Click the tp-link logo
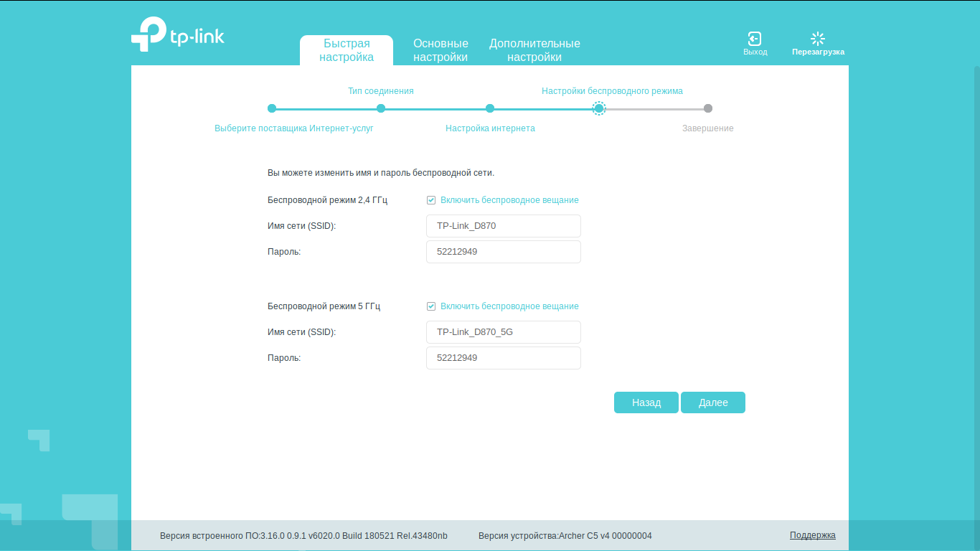The width and height of the screenshot is (980, 551). [178, 34]
